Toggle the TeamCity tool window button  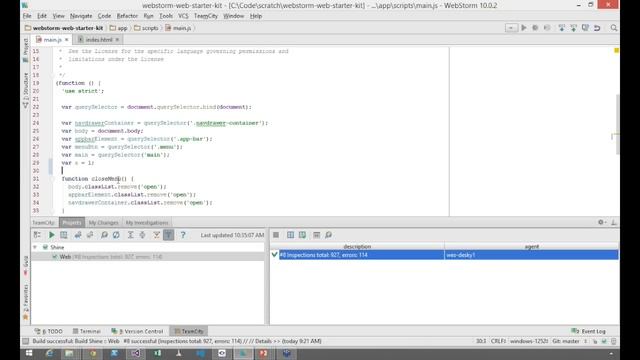[189, 331]
